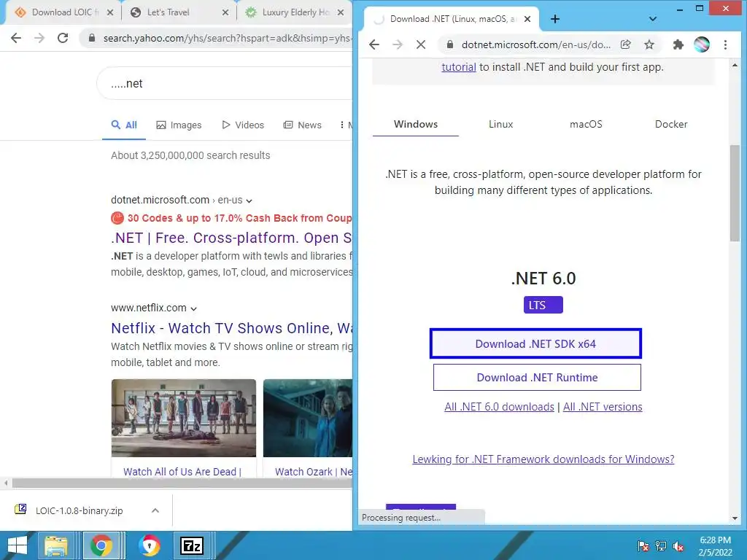Click the search.yahoo.com address bar
The width and height of the screenshot is (747, 560).
[227, 38]
